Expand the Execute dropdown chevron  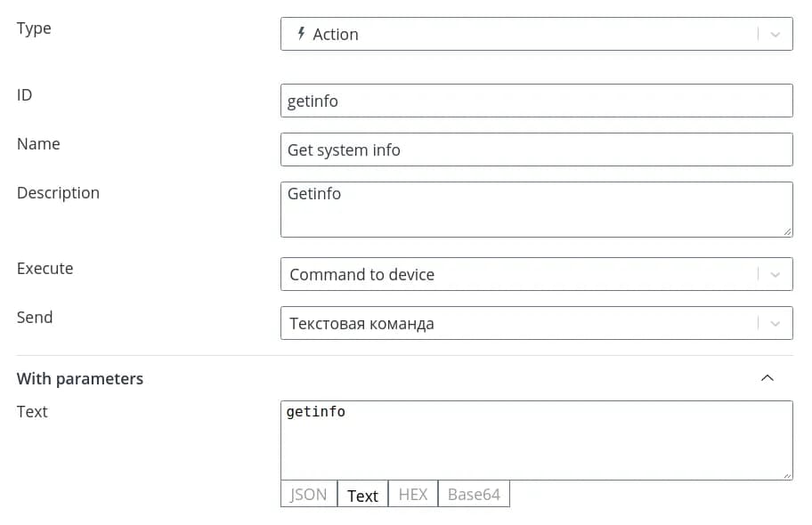click(775, 274)
